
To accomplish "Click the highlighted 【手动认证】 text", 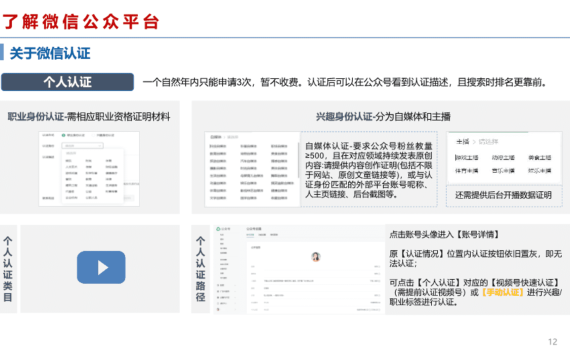I will (x=503, y=292).
